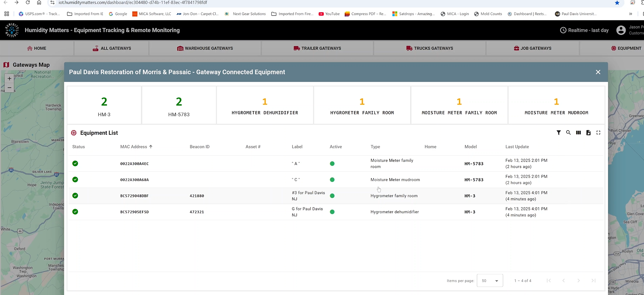Zoom out on the Gateways Map

(9, 88)
